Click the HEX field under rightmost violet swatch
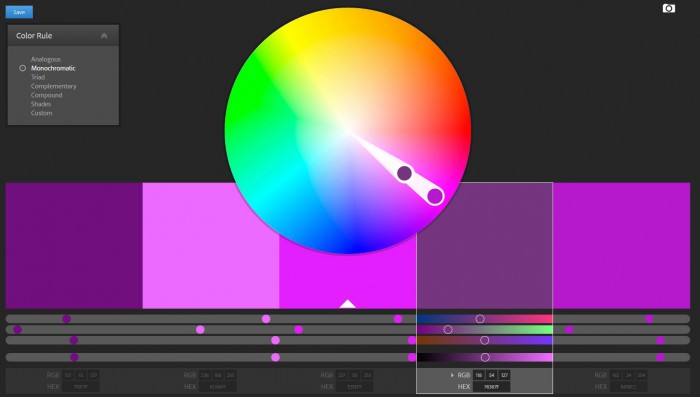700x397 pixels. pyautogui.click(x=629, y=387)
